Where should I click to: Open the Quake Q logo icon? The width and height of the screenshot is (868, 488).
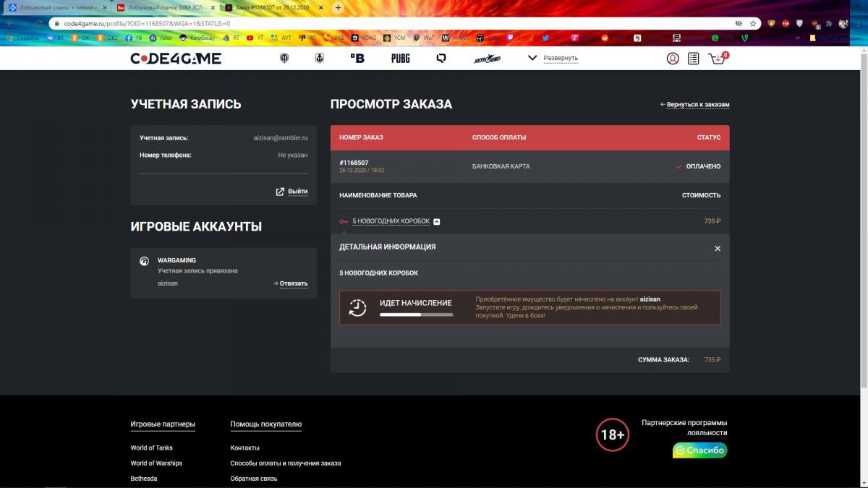click(441, 58)
